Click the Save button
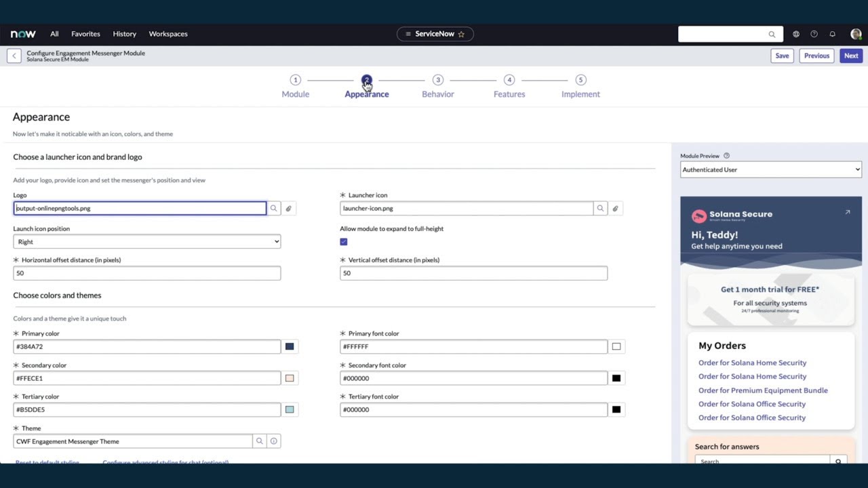This screenshot has height=488, width=868. 782,56
